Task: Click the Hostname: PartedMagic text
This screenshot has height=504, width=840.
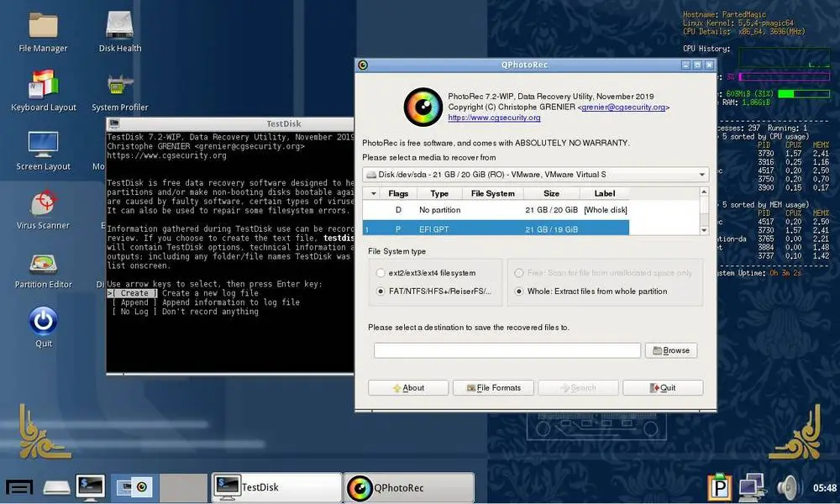Action: pos(724,14)
